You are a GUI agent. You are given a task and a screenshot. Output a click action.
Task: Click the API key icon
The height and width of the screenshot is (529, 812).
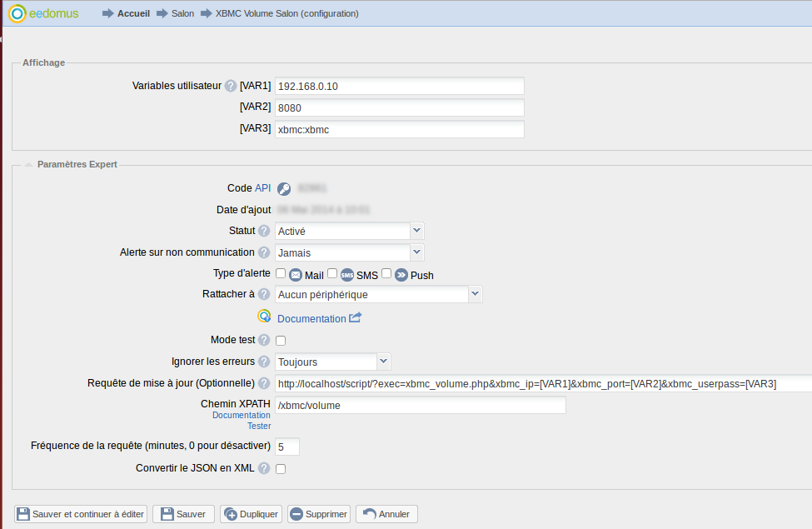(284, 189)
